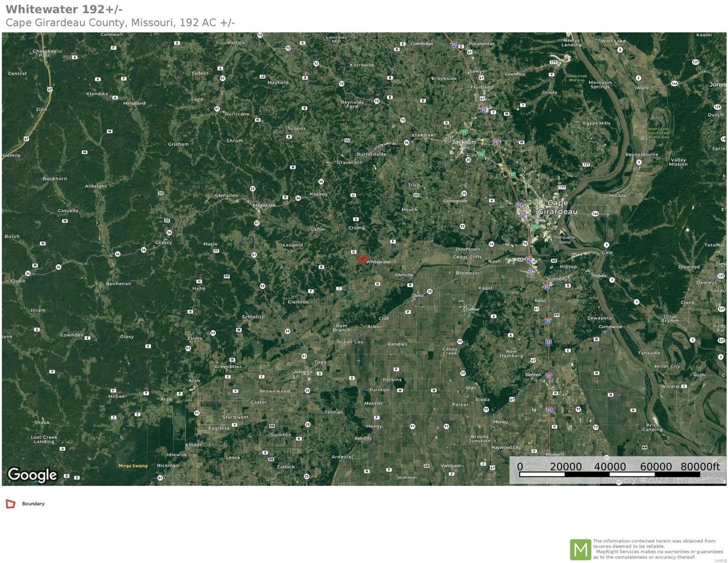Click the red property boundary outline near Whitewater
Image resolution: width=728 pixels, height=563 pixels.
click(x=362, y=259)
